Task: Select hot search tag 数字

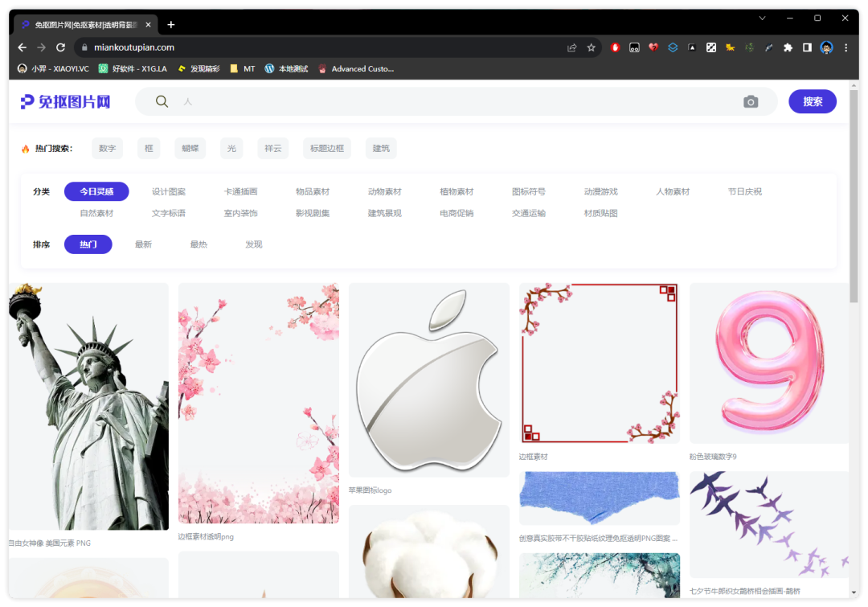Action: (108, 149)
